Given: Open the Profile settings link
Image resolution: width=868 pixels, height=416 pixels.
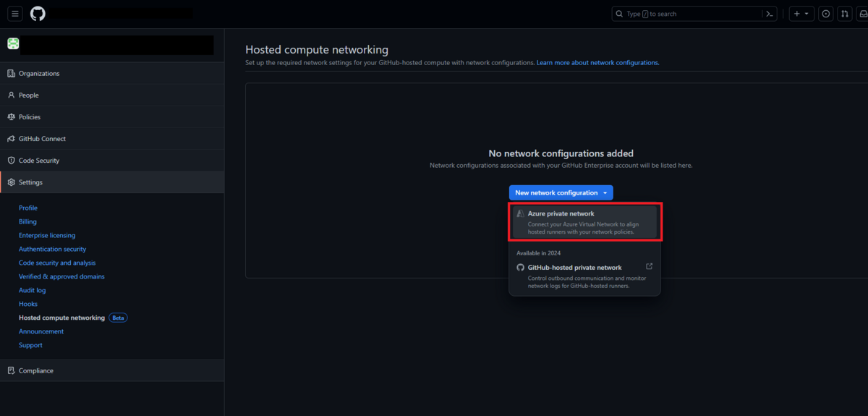Looking at the screenshot, I should 28,208.
